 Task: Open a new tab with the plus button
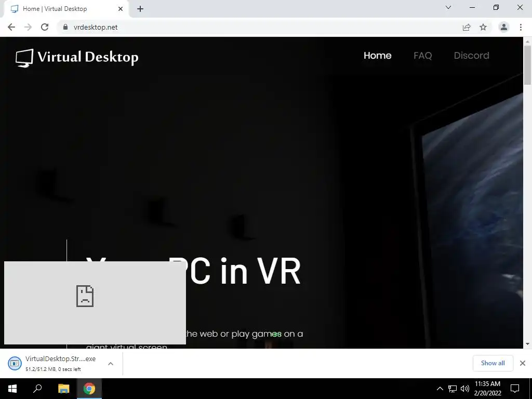pos(140,9)
